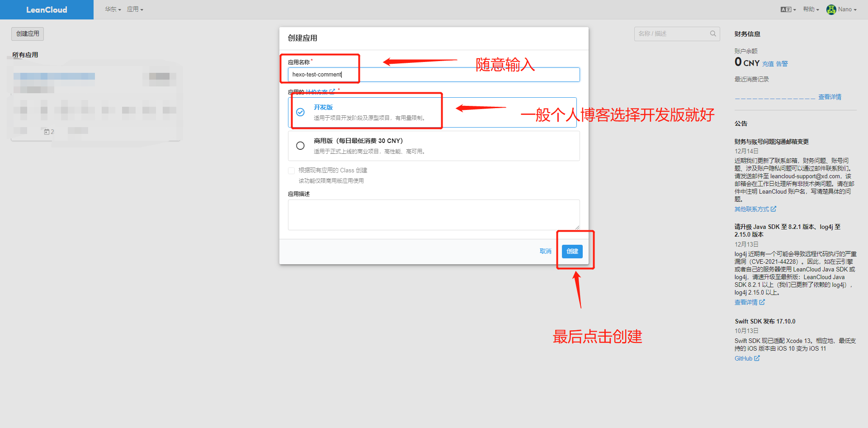Click the 财务信息 heading

point(747,34)
